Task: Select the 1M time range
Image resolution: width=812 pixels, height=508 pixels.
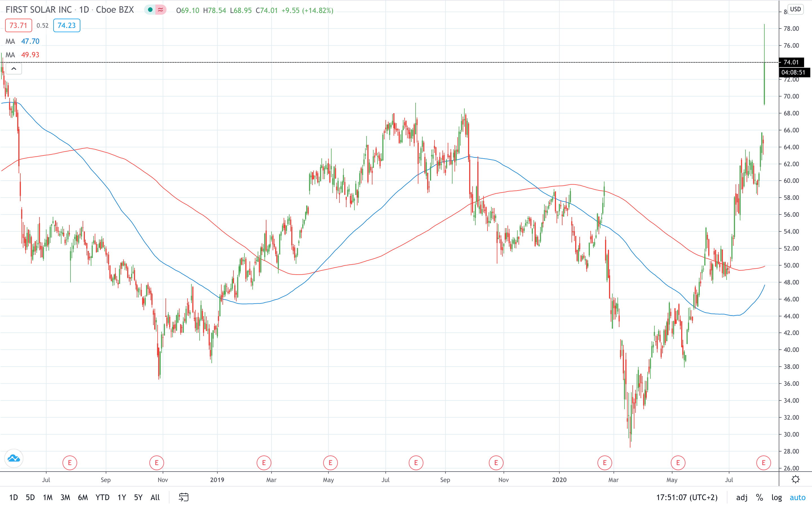Action: [48, 497]
